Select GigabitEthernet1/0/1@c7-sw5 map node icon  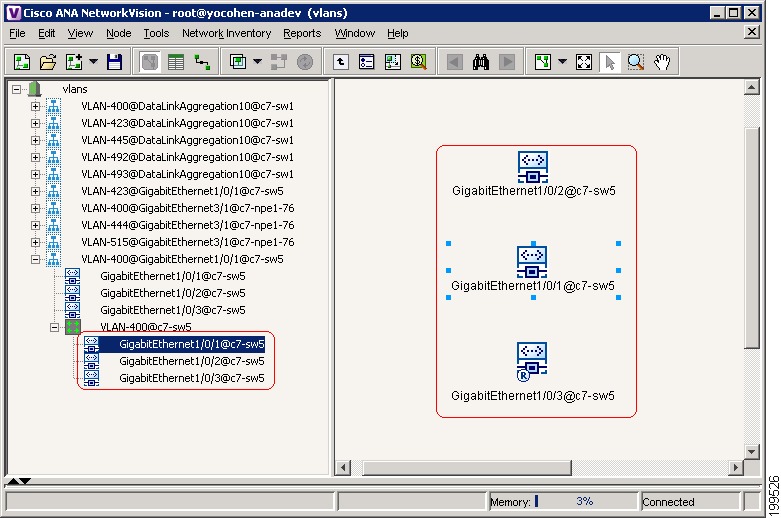pyautogui.click(x=532, y=262)
